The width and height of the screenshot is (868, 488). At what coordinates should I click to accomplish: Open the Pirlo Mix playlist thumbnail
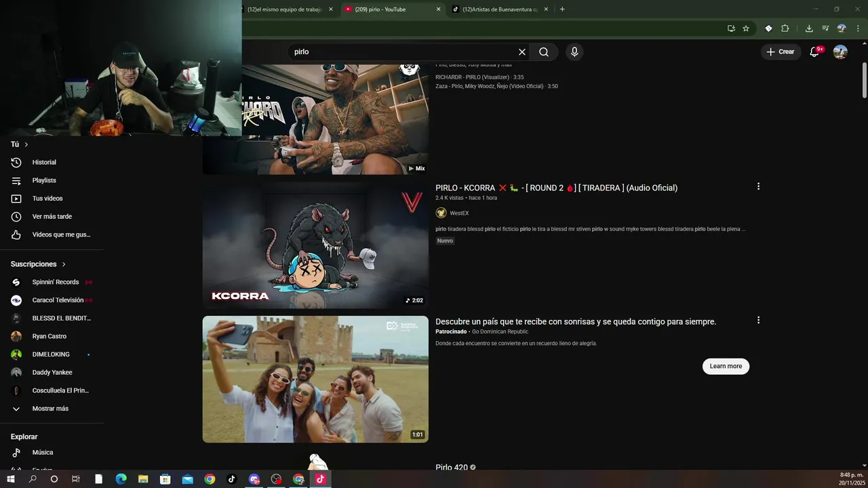(x=335, y=119)
